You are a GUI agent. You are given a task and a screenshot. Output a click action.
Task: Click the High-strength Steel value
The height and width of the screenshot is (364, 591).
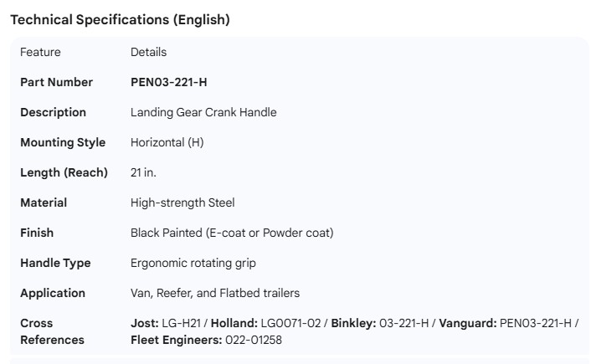pyautogui.click(x=182, y=203)
